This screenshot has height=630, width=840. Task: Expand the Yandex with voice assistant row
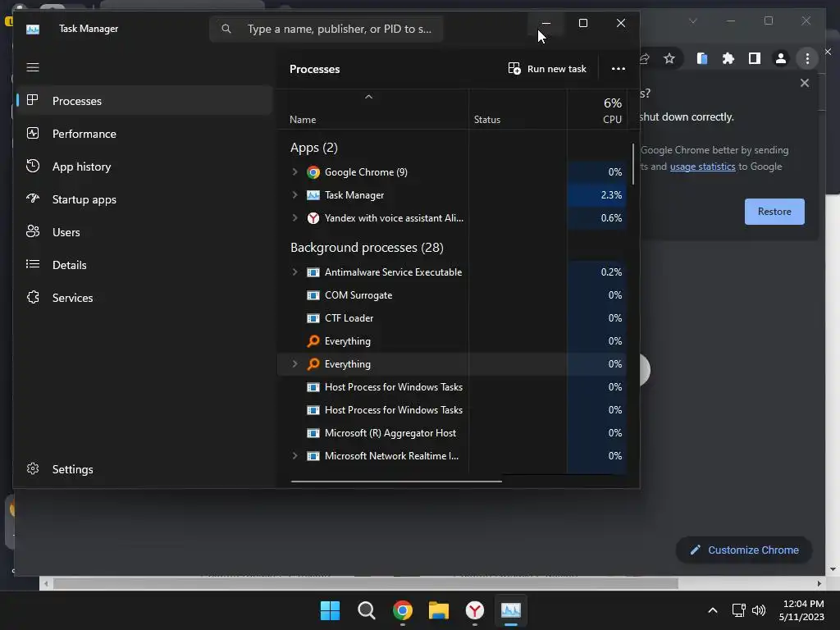pos(294,218)
